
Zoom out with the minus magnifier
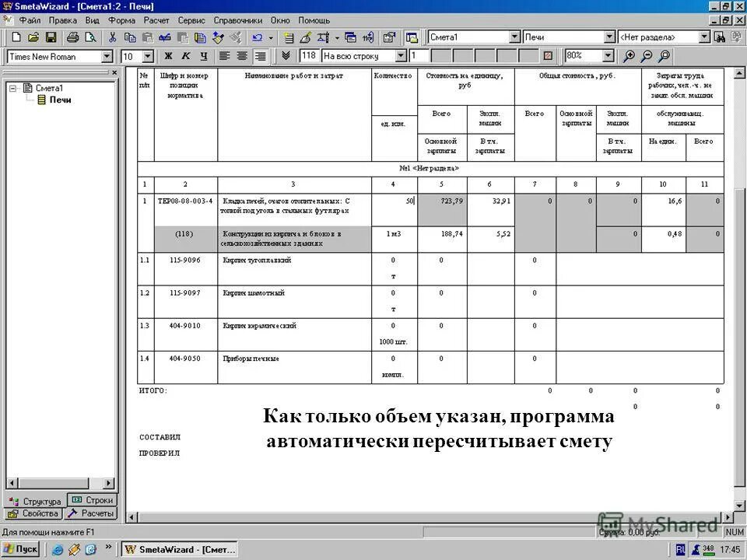click(647, 56)
